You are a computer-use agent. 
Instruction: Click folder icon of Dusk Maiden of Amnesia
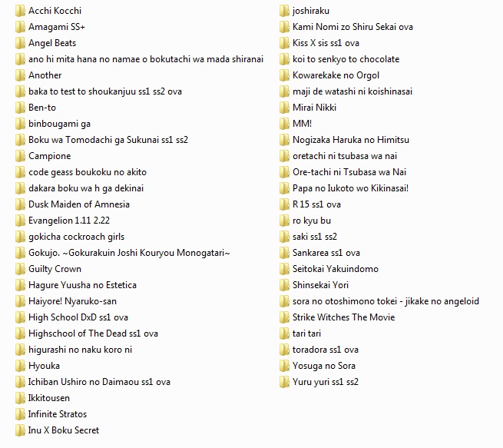[x=20, y=204]
